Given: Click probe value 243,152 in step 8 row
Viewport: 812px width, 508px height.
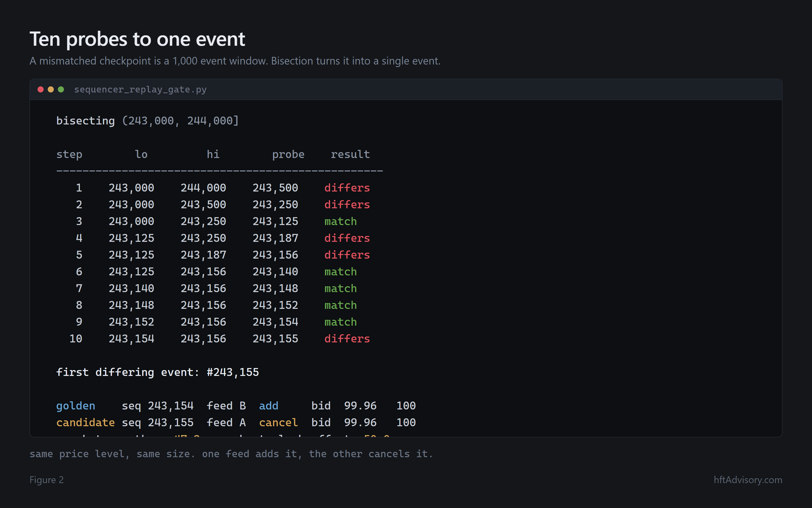Looking at the screenshot, I should click(275, 305).
